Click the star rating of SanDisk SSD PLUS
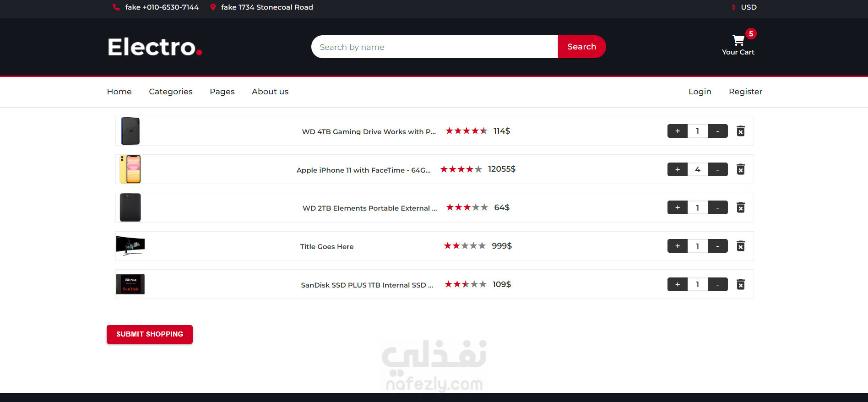This screenshot has height=402, width=868. pyautogui.click(x=466, y=284)
